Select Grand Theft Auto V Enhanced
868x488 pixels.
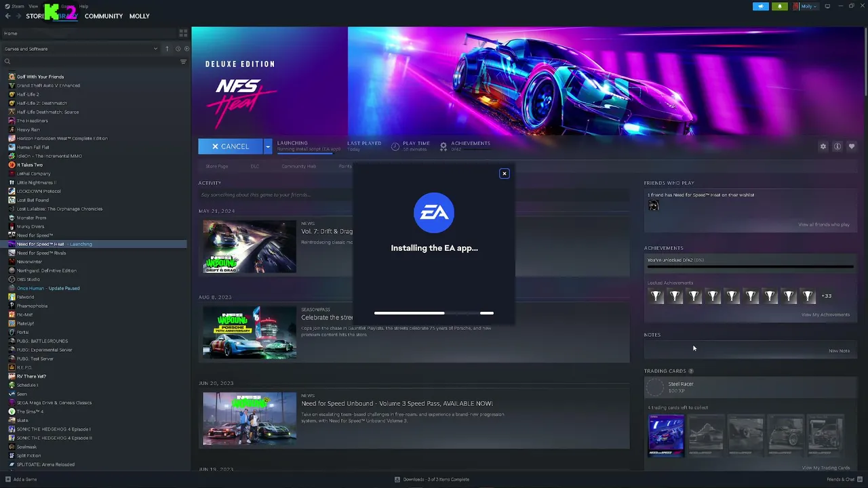click(48, 85)
